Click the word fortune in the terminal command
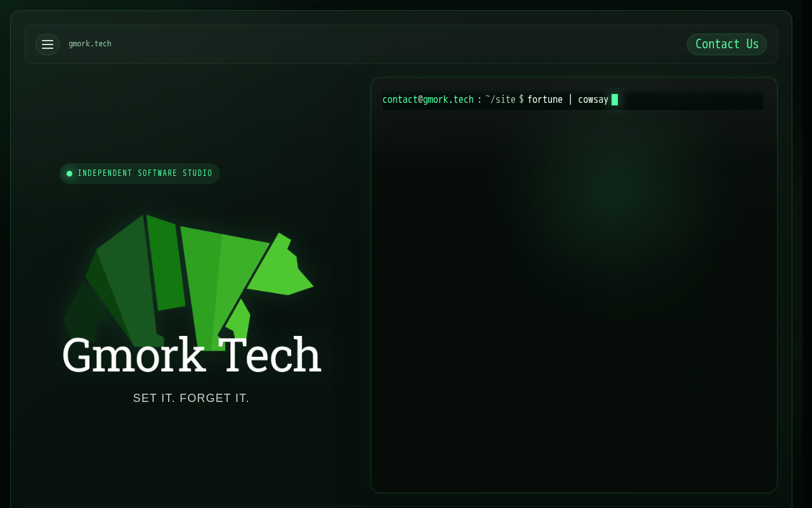Image resolution: width=812 pixels, height=508 pixels. pyautogui.click(x=545, y=100)
